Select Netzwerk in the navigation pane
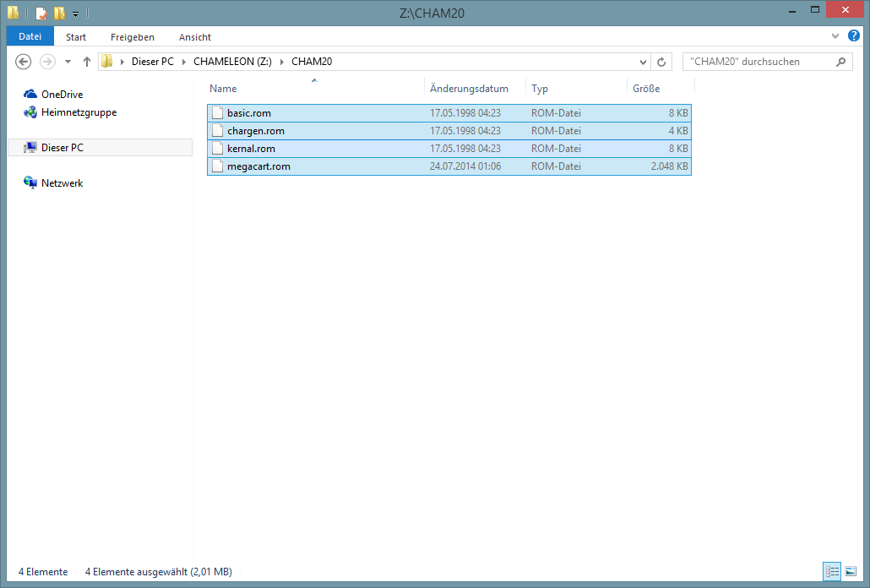Viewport: 870px width, 588px height. (x=62, y=183)
